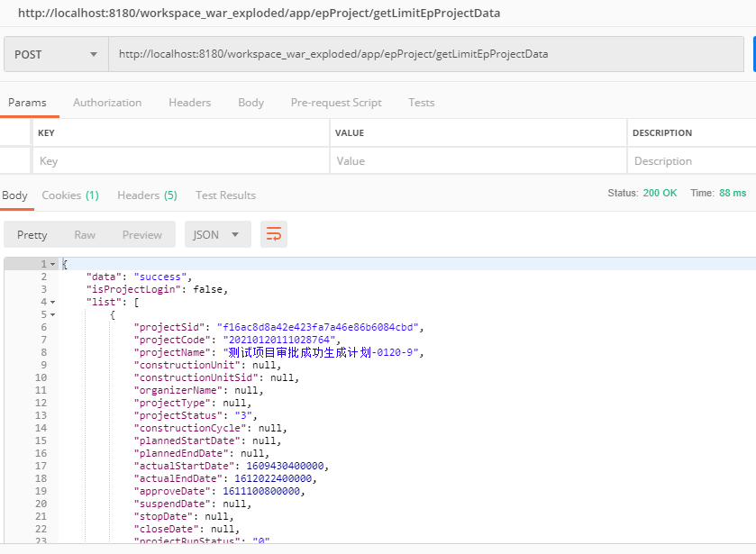Click the "success" value on line 2
This screenshot has height=554, width=756.
click(160, 277)
